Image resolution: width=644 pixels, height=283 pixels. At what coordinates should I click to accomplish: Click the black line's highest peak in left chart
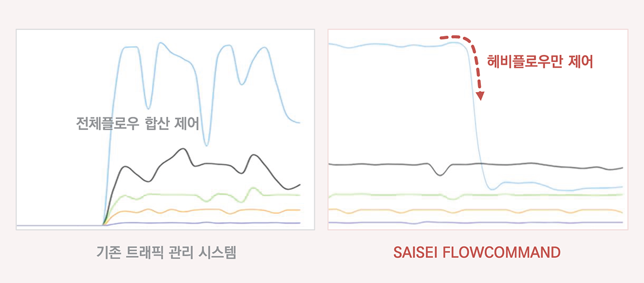183,150
